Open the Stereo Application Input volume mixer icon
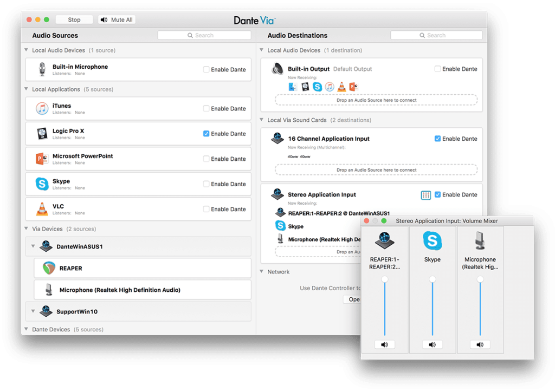This screenshot has width=555, height=392. (x=426, y=195)
